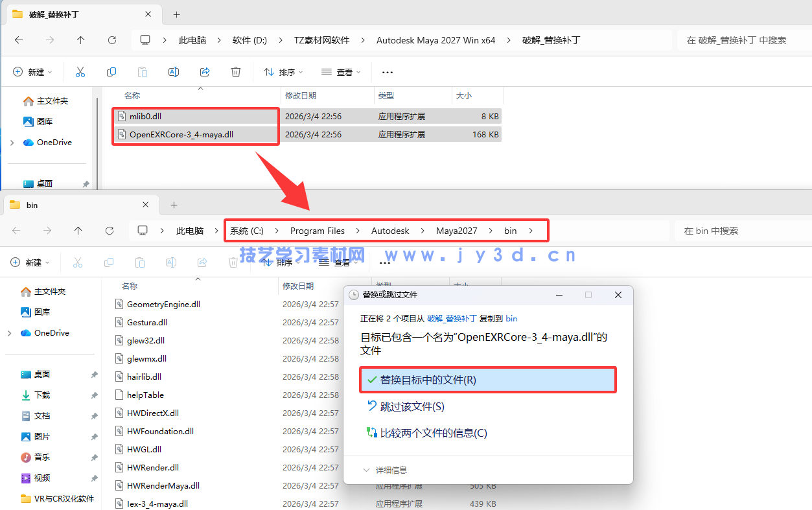Click Maya2027 in the bin address bar
Image resolution: width=812 pixels, height=510 pixels.
pyautogui.click(x=456, y=231)
